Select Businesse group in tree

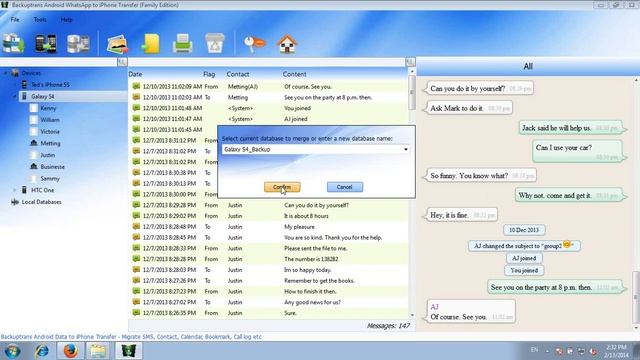[x=52, y=167]
